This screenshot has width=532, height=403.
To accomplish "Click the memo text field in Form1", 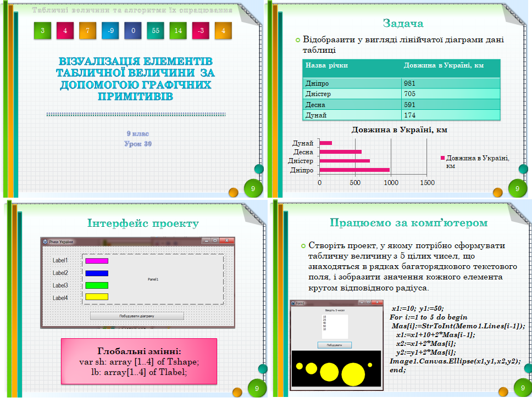I will pyautogui.click(x=335, y=326).
